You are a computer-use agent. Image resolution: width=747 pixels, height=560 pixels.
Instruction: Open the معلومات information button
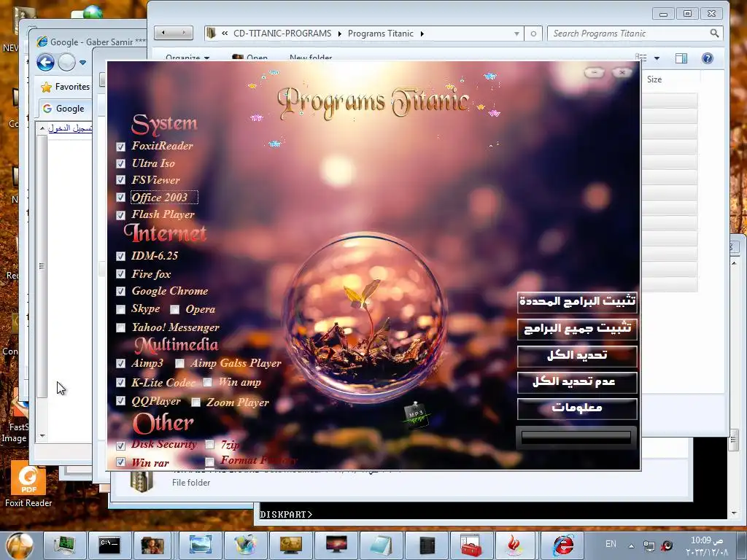click(x=577, y=408)
